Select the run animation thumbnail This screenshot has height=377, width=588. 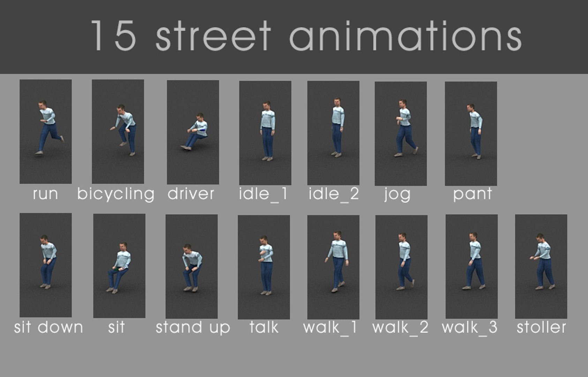point(46,132)
